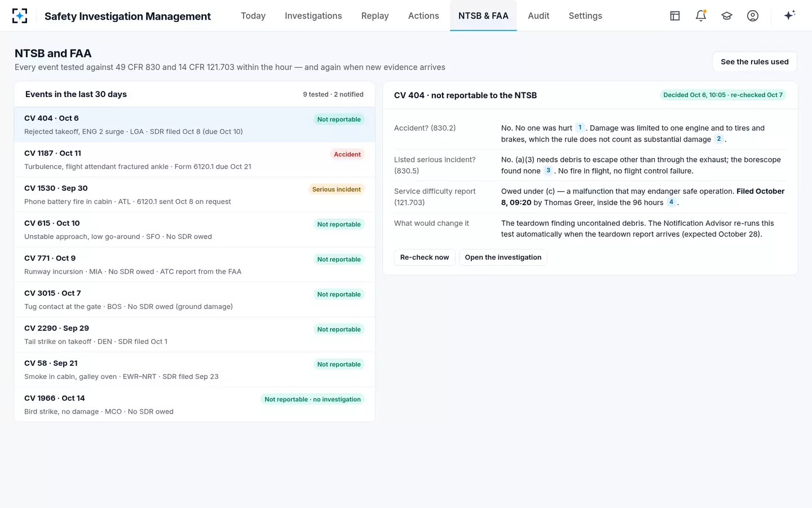Open the Settings tab
The width and height of the screenshot is (812, 508).
585,16
